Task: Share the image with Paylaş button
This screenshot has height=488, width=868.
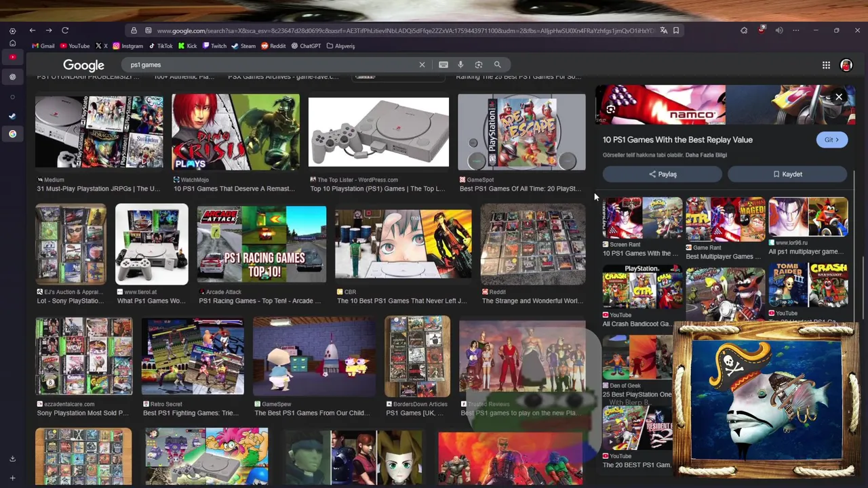Action: tap(663, 174)
